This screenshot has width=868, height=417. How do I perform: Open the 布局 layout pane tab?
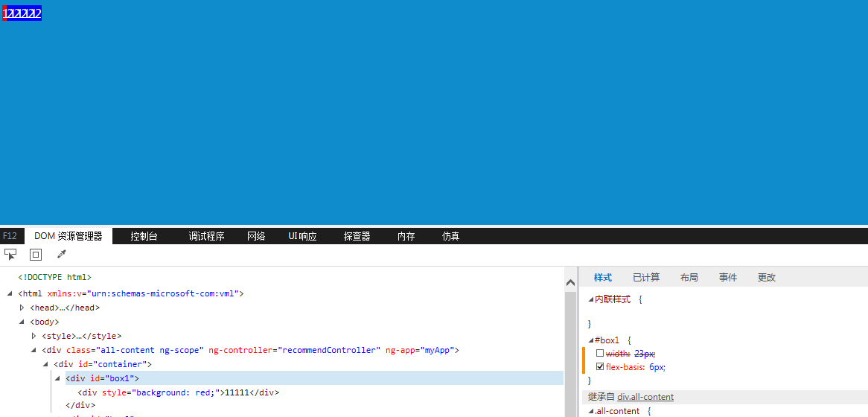689,278
